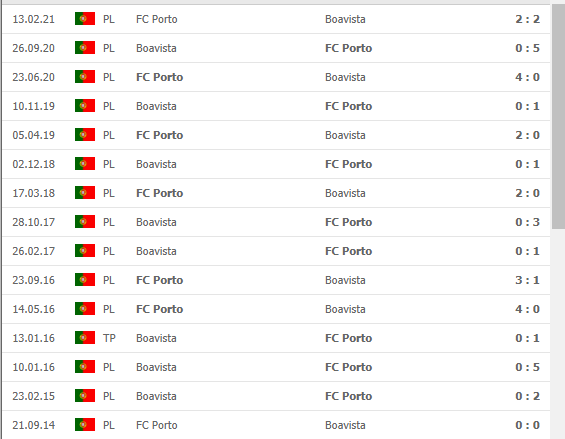Click flag icon in 21.09.14 row
The height and width of the screenshot is (439, 565).
85,425
